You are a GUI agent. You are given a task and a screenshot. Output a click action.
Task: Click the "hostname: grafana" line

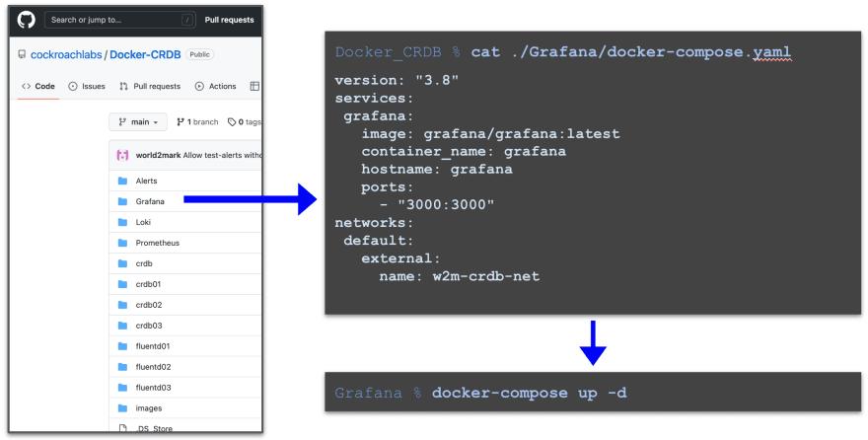point(437,170)
